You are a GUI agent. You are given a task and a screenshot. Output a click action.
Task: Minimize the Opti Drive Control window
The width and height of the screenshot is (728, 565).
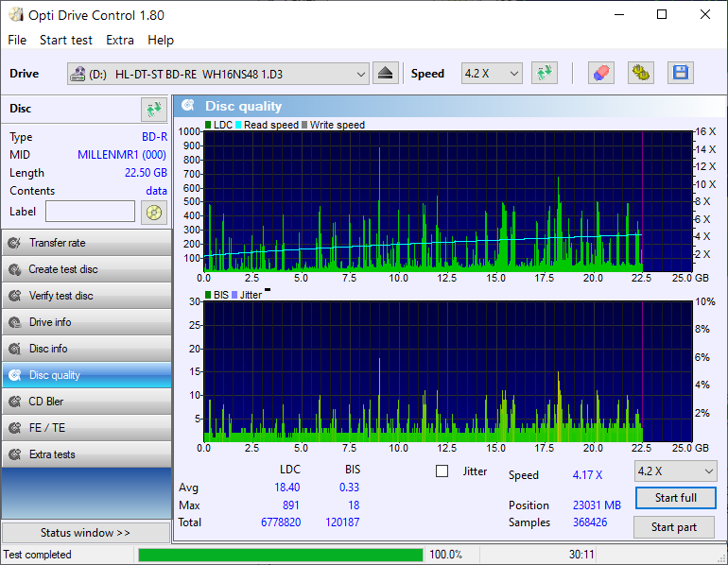(619, 15)
